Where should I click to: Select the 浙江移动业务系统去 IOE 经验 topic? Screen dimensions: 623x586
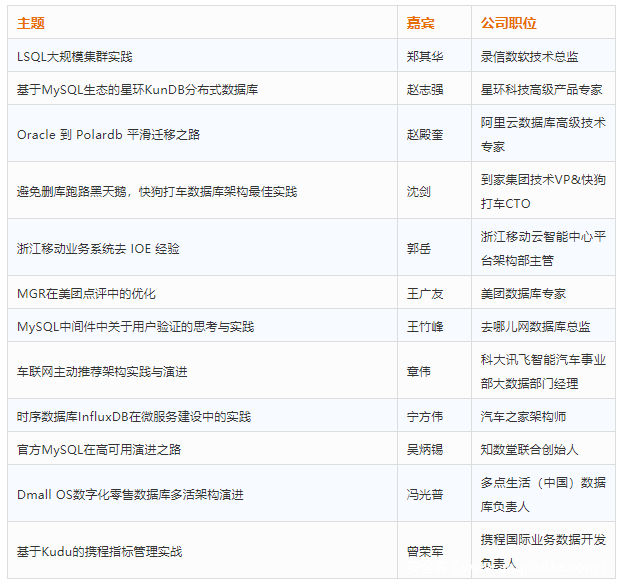[98, 248]
